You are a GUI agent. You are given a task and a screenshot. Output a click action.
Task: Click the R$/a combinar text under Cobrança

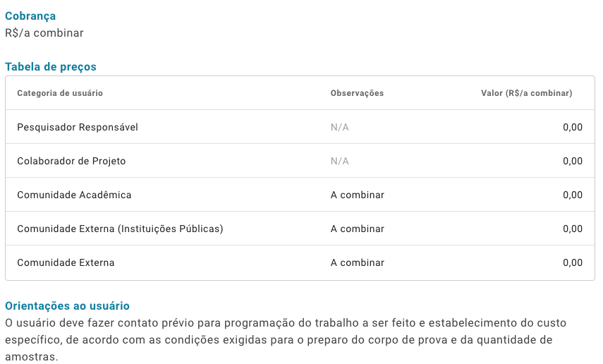(x=44, y=33)
